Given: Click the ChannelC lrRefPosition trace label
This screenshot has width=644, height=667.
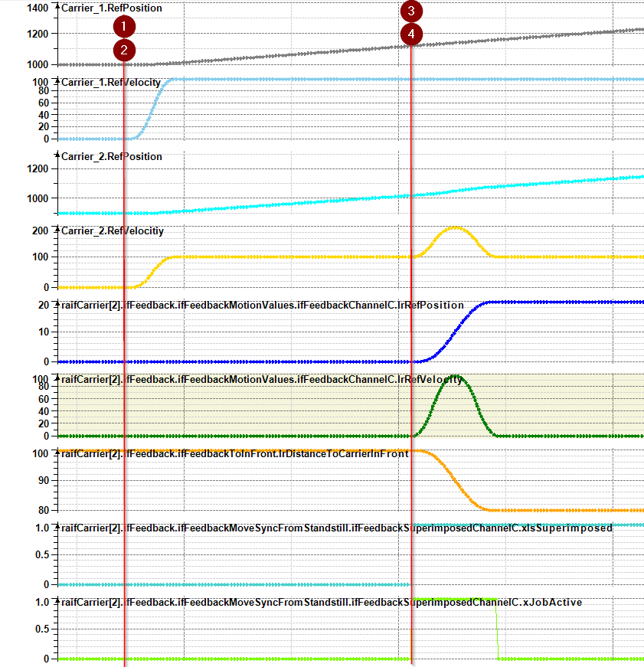Looking at the screenshot, I should 262,305.
